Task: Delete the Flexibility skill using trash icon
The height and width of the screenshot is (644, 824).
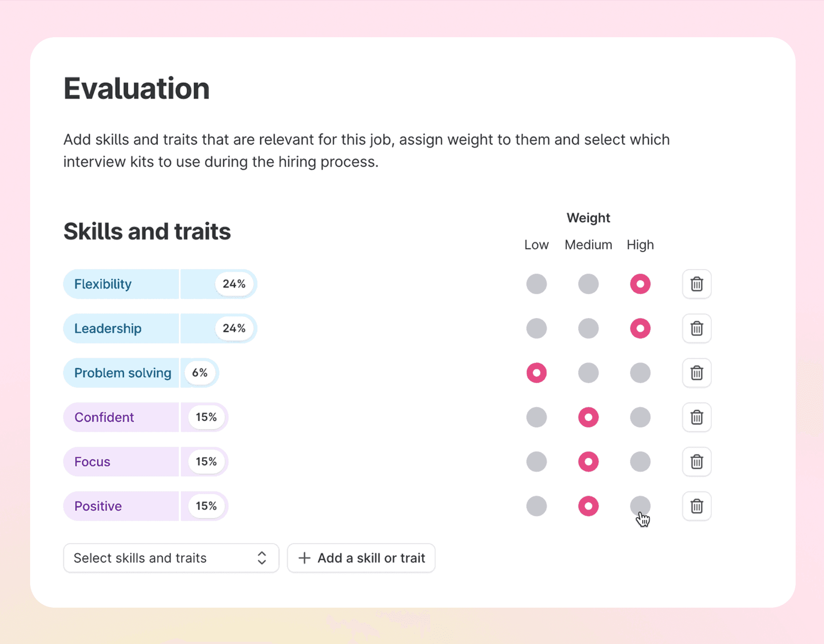Action: 696,284
